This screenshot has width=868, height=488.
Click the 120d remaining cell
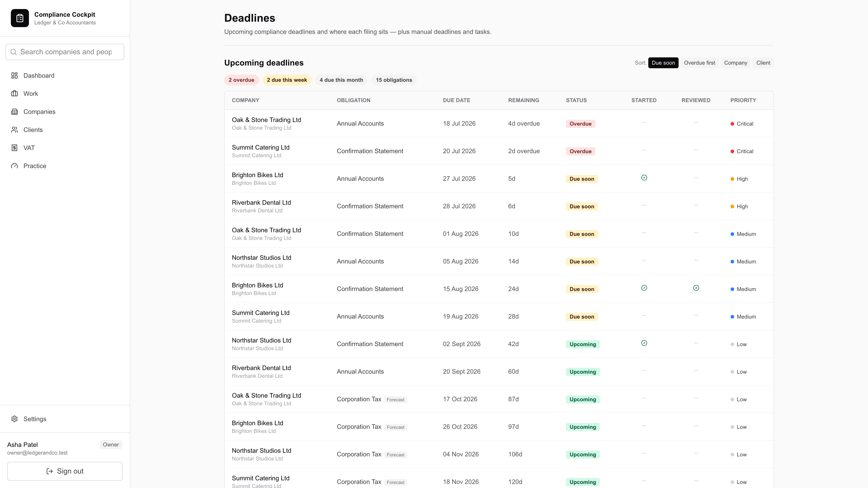[x=515, y=482]
